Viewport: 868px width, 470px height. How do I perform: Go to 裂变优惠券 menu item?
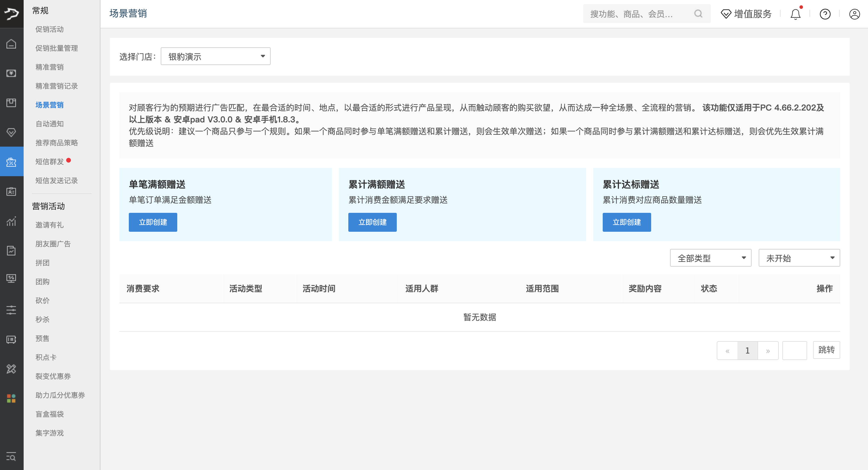[53, 376]
